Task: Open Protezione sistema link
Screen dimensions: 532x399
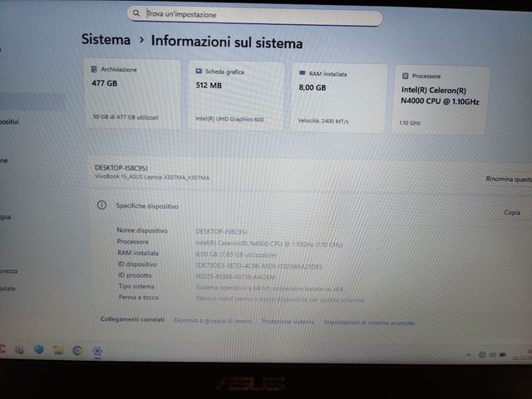Action: tap(288, 322)
